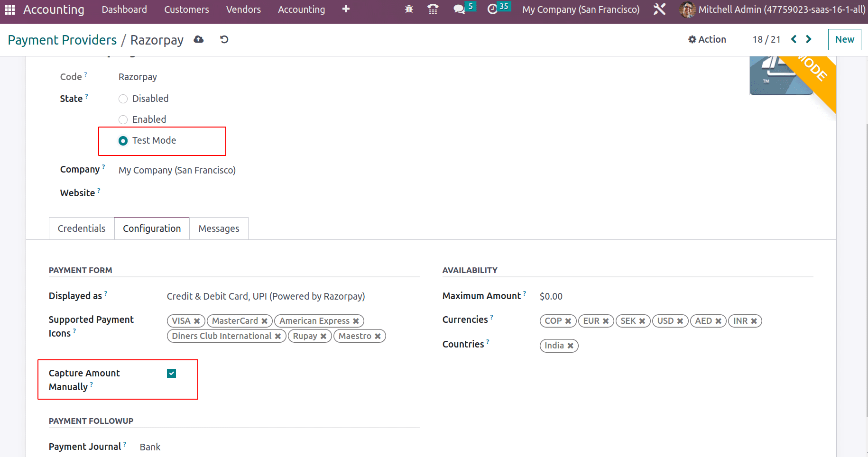This screenshot has width=868, height=457.
Task: Remove VISA payment icon tag
Action: [197, 321]
